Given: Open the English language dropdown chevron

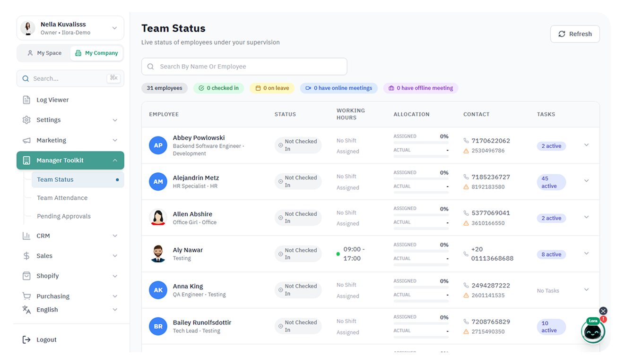Looking at the screenshot, I should [115, 310].
